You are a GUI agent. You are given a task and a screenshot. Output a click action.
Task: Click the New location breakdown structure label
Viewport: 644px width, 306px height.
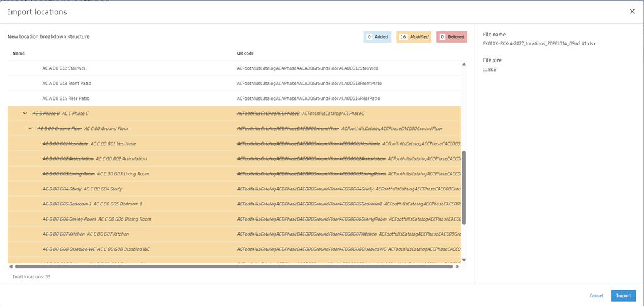(x=48, y=37)
